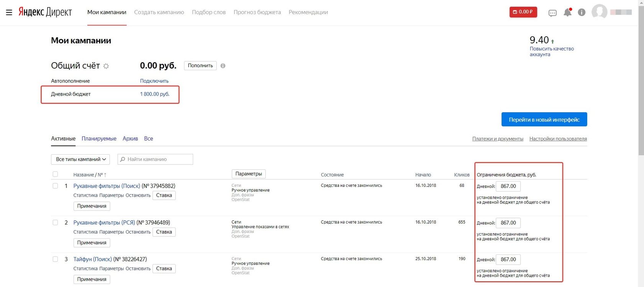Image resolution: width=644 pixels, height=287 pixels.
Task: Open Настройки пользователя link
Action: [x=558, y=139]
